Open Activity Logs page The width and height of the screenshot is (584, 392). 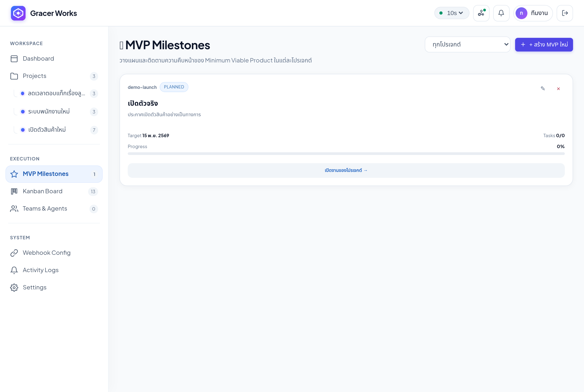tap(54, 270)
